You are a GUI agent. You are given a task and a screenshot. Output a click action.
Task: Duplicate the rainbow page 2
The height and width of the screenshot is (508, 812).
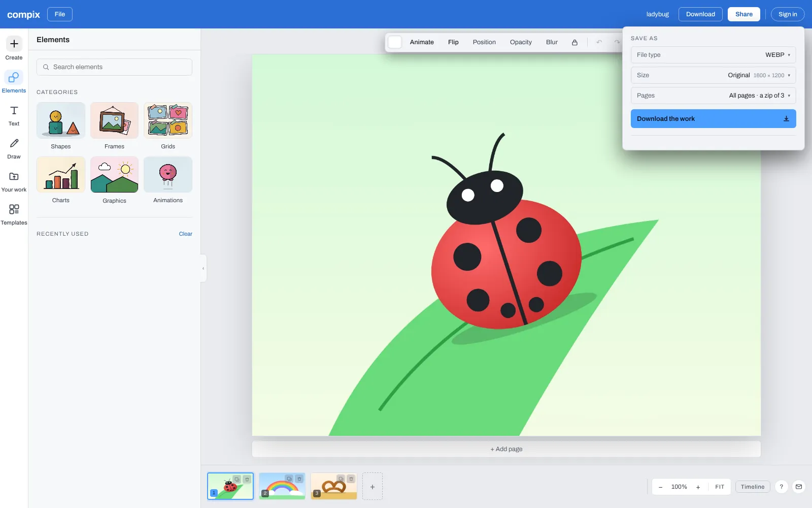click(x=289, y=479)
